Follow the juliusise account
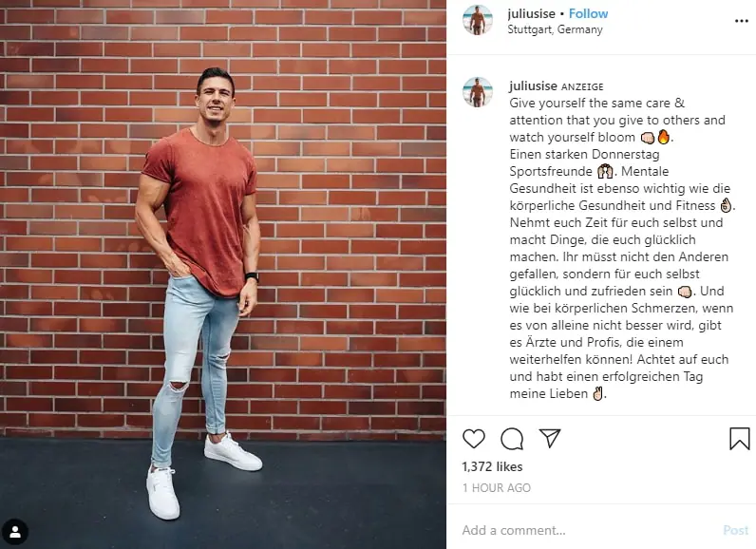Screen dimensions: 756x549 [x=588, y=13]
